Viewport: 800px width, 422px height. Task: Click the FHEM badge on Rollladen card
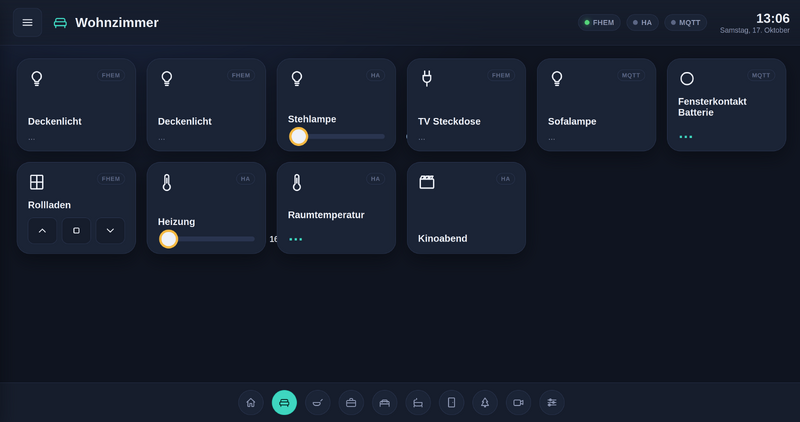coord(111,179)
